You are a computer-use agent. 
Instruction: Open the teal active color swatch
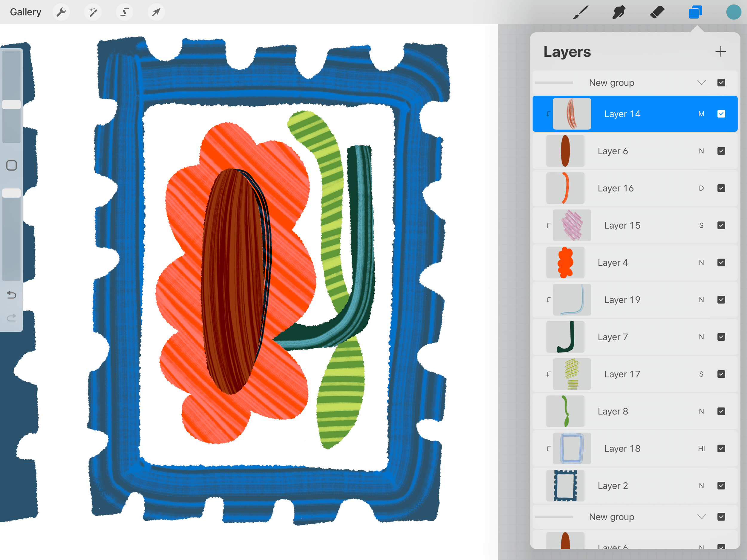click(x=733, y=12)
